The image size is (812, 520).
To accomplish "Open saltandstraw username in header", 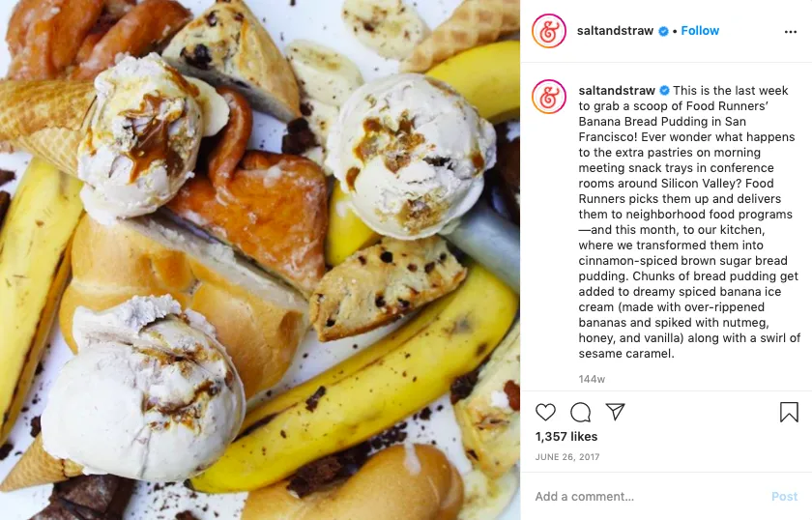I will tap(615, 31).
